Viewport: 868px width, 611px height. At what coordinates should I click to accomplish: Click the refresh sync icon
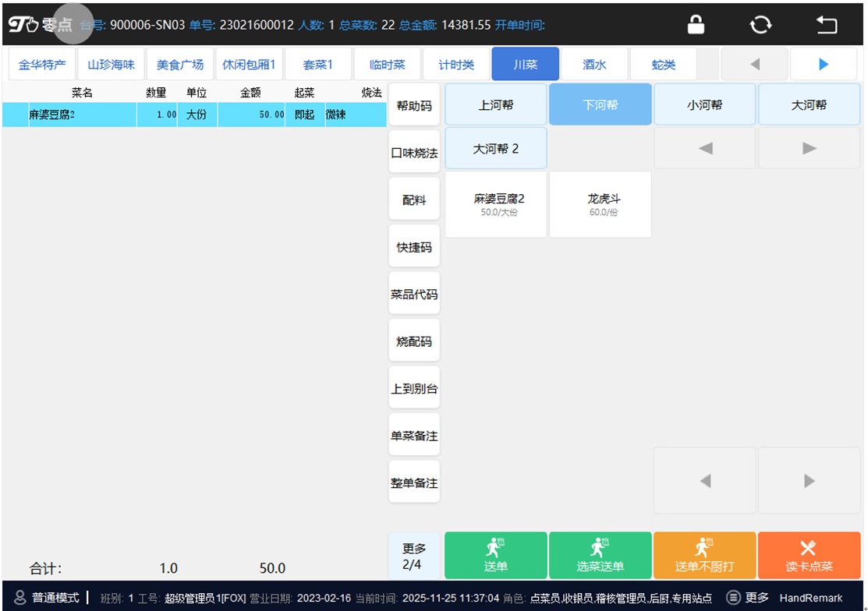click(760, 25)
